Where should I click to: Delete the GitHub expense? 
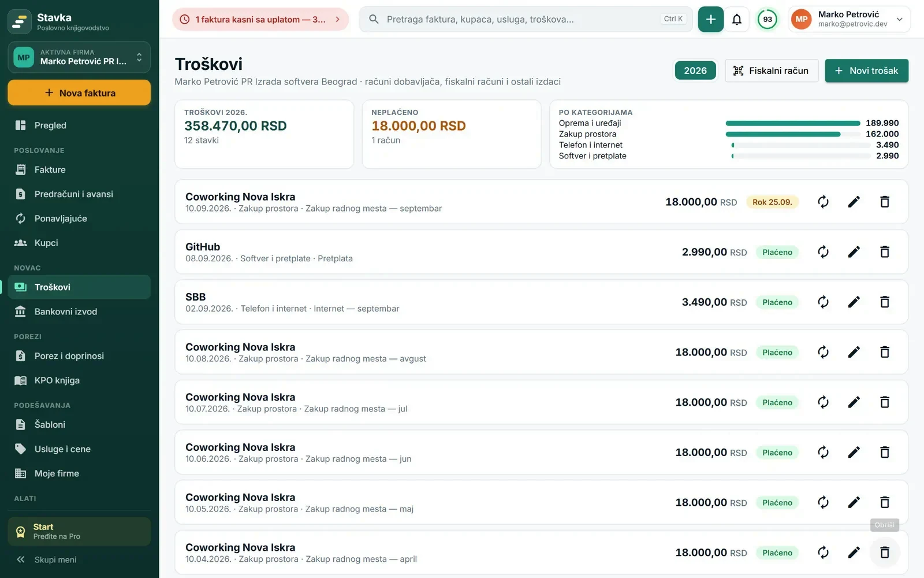(884, 252)
